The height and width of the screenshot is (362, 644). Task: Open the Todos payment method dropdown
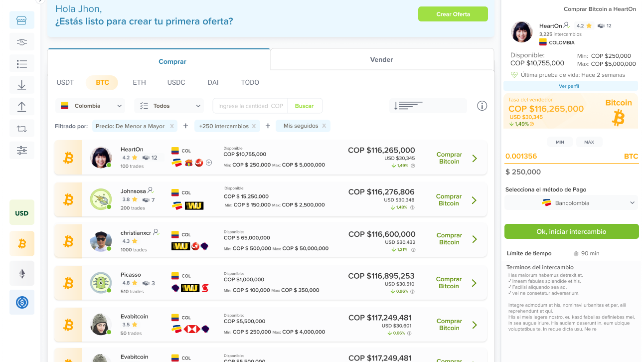coord(169,106)
